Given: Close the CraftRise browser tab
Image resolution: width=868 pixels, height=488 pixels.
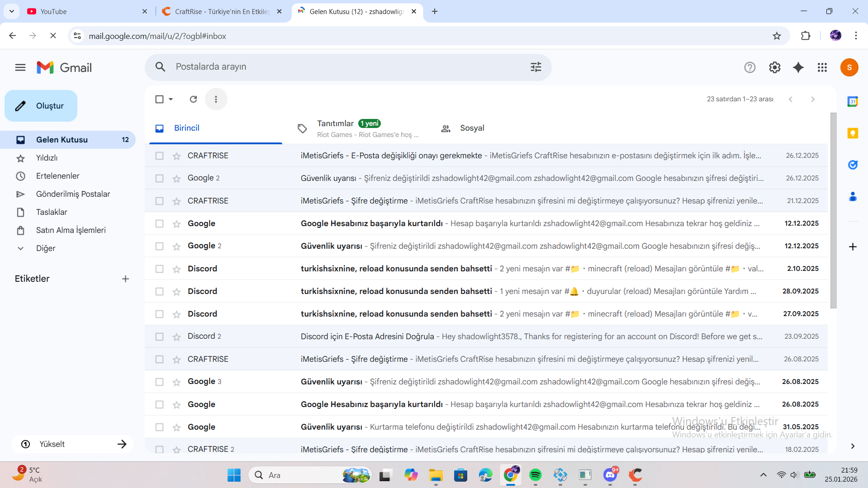Looking at the screenshot, I should point(279,11).
